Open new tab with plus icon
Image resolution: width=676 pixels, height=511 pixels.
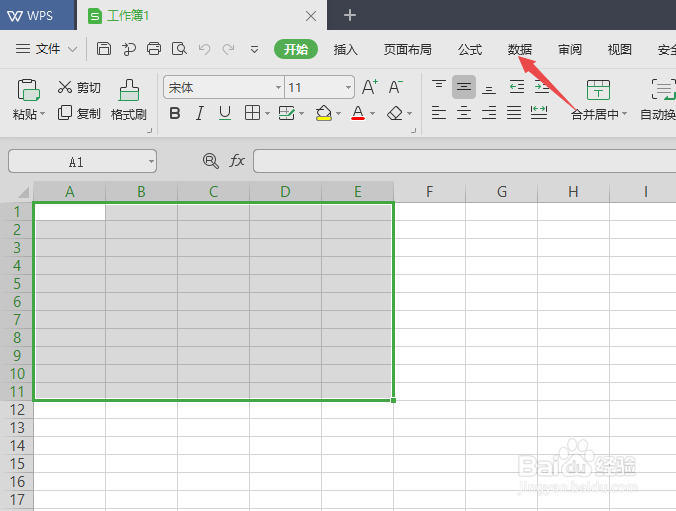[350, 16]
